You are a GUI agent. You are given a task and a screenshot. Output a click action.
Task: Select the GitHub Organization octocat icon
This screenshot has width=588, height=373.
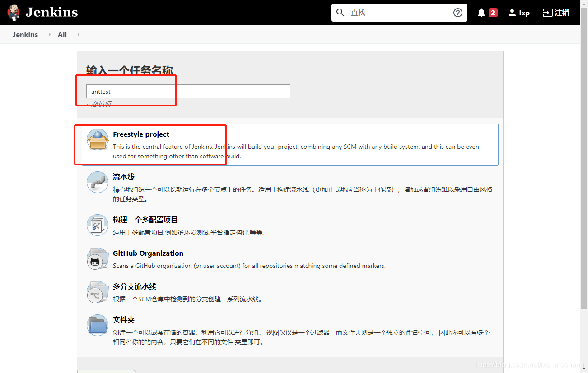(98, 259)
